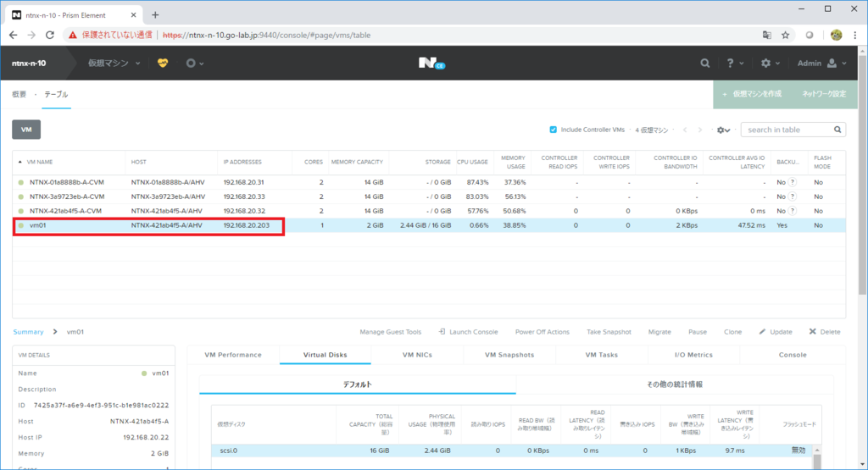The image size is (868, 470).
Task: Click Manage Guest Tools
Action: coord(390,332)
